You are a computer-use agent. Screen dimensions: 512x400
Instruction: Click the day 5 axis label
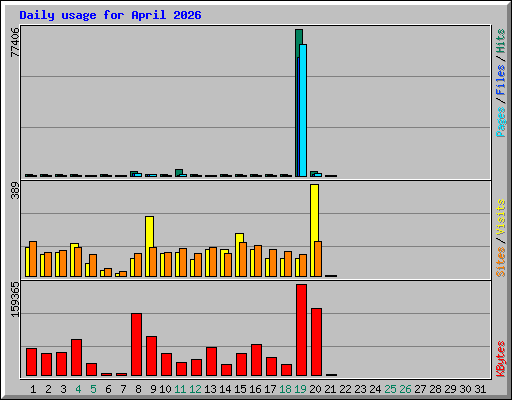(x=93, y=389)
